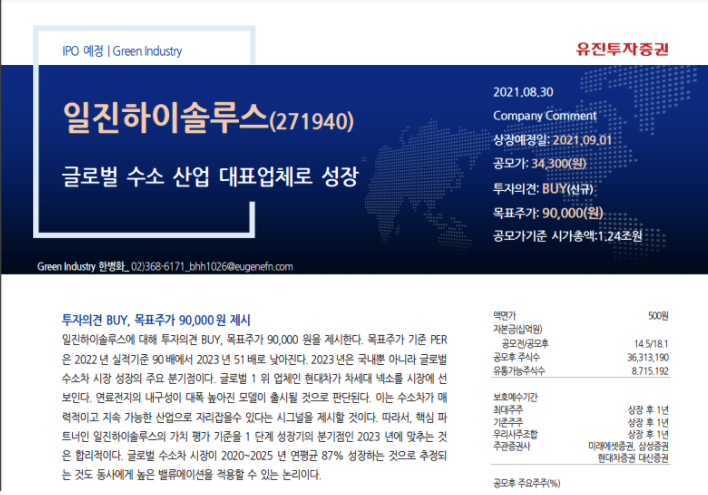This screenshot has width=708, height=495.
Task: Select the 공모가: 34,300(원) line
Action: (540, 163)
